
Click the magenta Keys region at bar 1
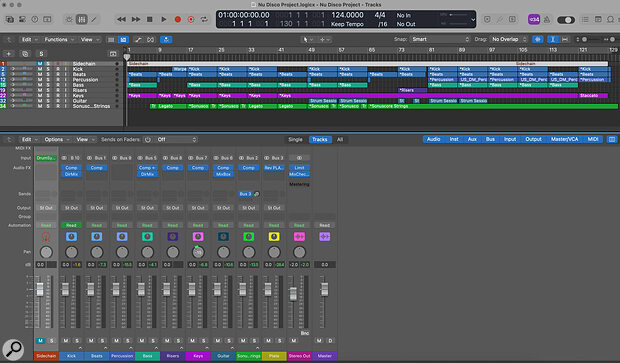(142, 95)
